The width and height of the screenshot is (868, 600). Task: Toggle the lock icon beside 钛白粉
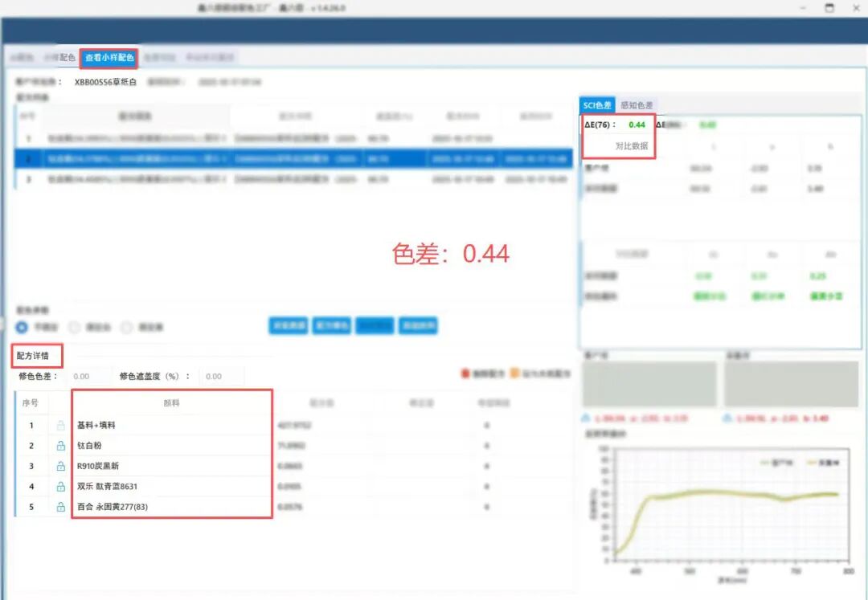click(x=60, y=446)
